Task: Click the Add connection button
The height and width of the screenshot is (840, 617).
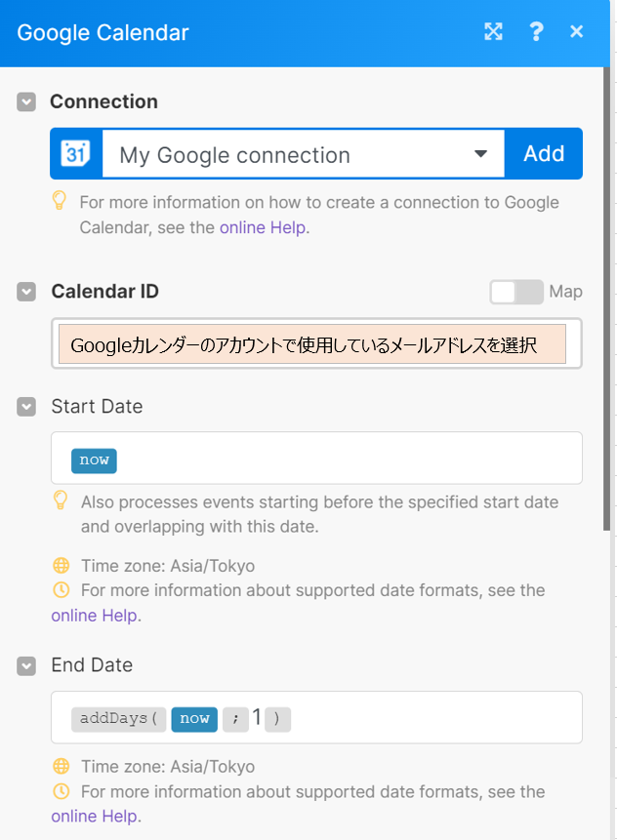Action: [544, 154]
